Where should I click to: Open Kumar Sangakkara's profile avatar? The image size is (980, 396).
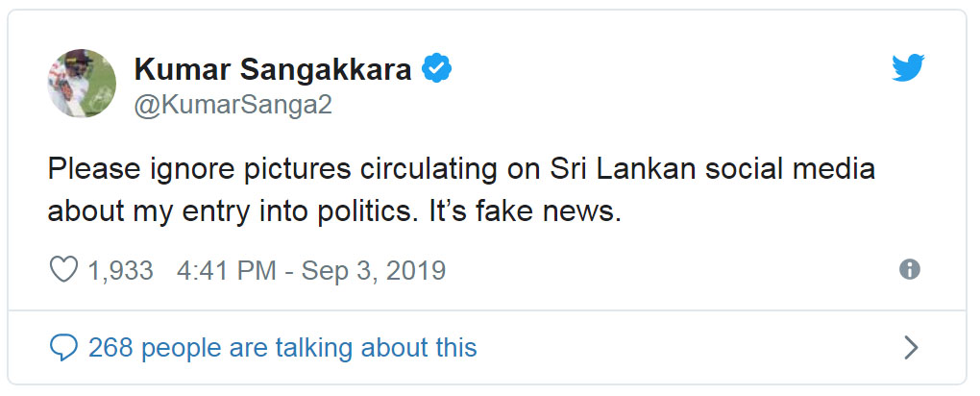(x=82, y=83)
